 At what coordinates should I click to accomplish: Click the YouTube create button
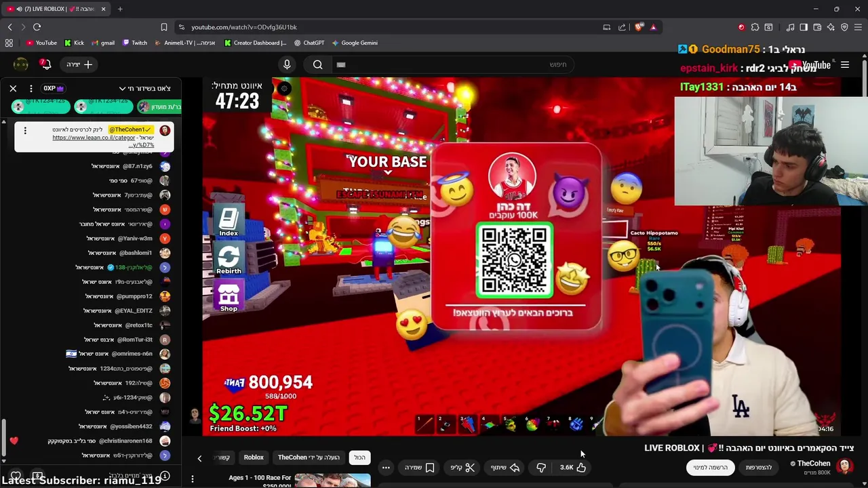tap(80, 64)
